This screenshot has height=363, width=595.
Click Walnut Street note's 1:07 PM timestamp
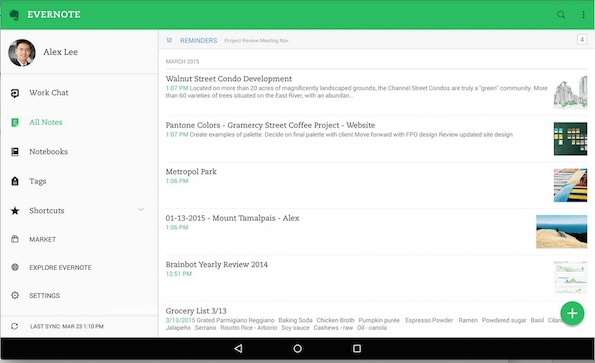(177, 88)
